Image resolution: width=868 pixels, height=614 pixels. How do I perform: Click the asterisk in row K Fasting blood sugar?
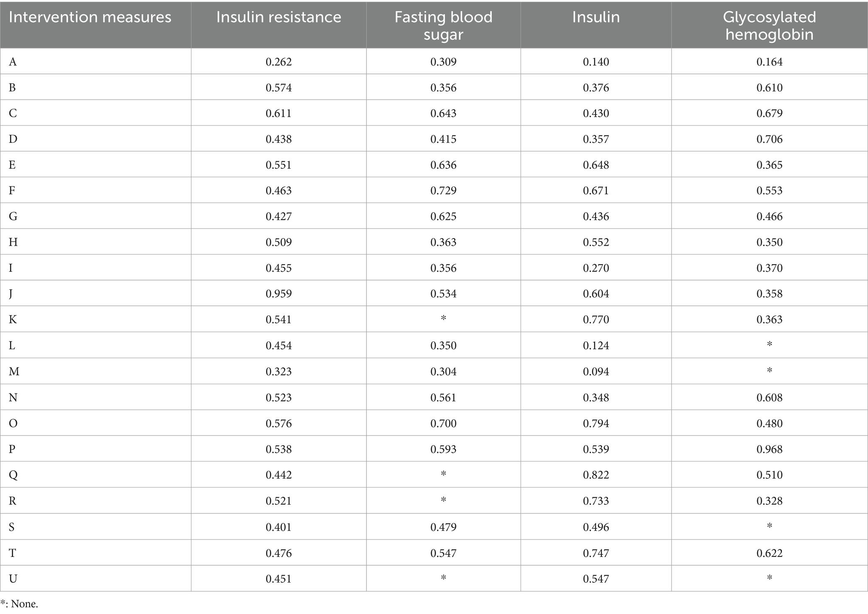point(443,319)
